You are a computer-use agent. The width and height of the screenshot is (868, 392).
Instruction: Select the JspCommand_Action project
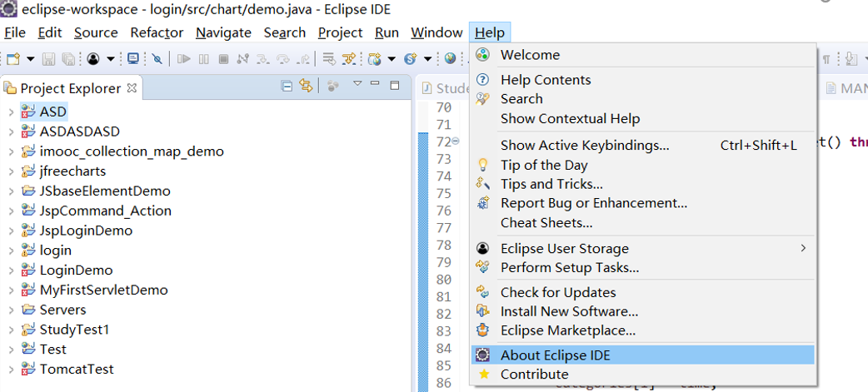tap(105, 211)
